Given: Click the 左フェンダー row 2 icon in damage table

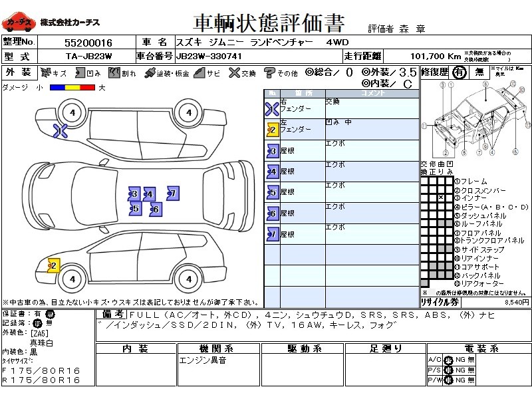Looking at the screenshot, I should click(x=272, y=130).
